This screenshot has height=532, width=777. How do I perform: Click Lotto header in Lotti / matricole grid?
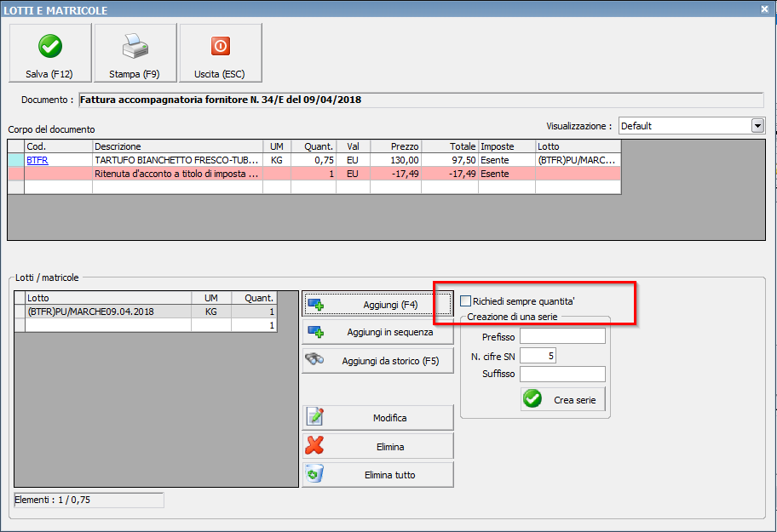108,298
